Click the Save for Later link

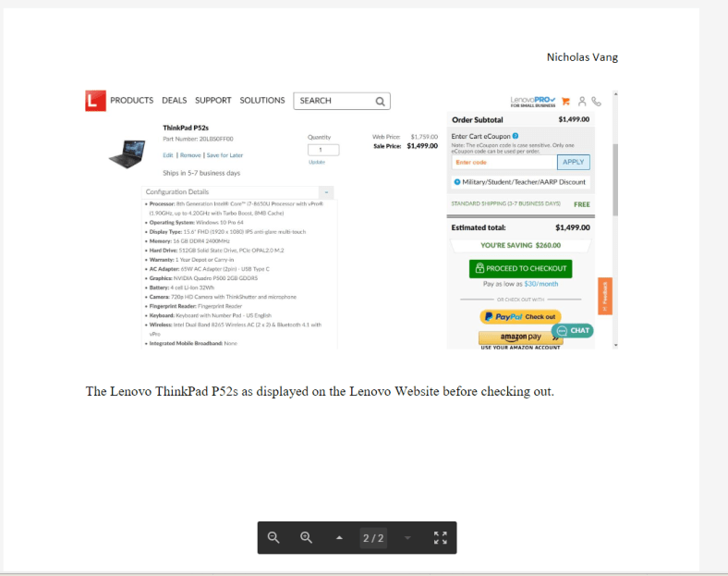(x=224, y=155)
